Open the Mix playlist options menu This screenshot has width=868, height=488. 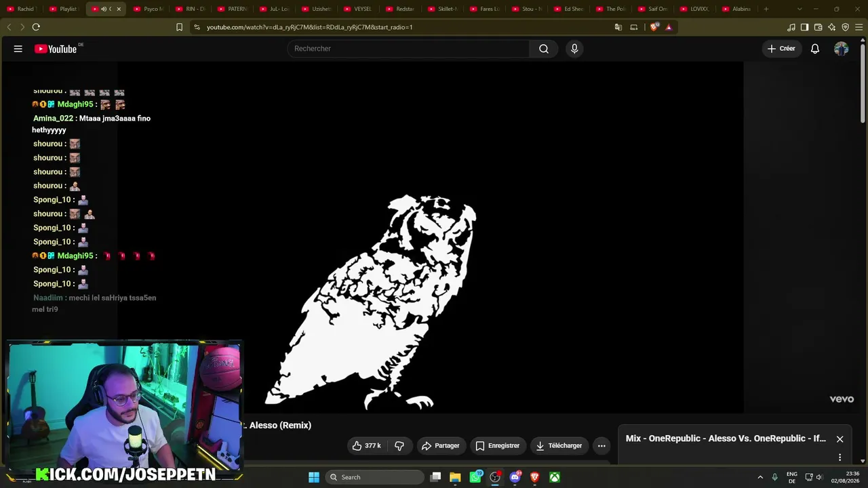840,457
